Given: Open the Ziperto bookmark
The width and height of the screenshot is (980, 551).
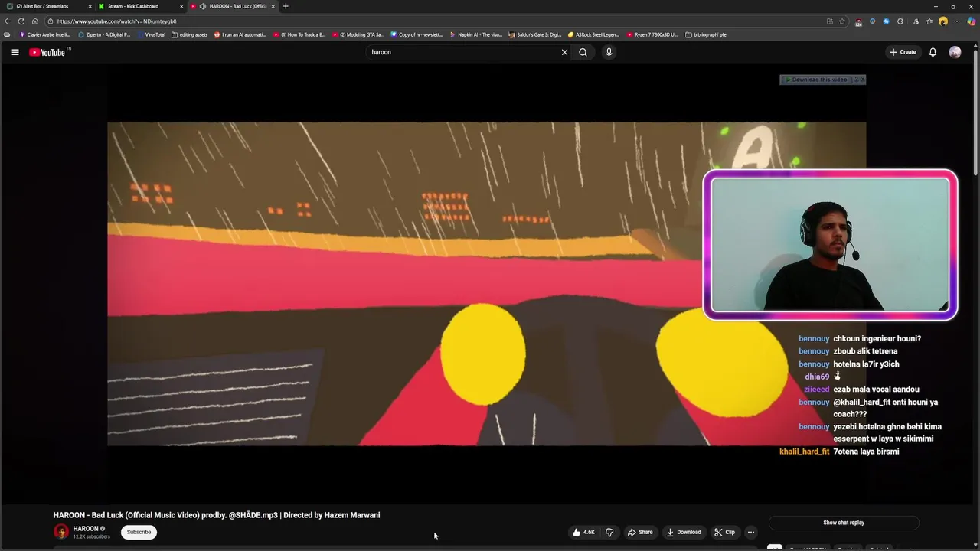Looking at the screenshot, I should (x=105, y=34).
